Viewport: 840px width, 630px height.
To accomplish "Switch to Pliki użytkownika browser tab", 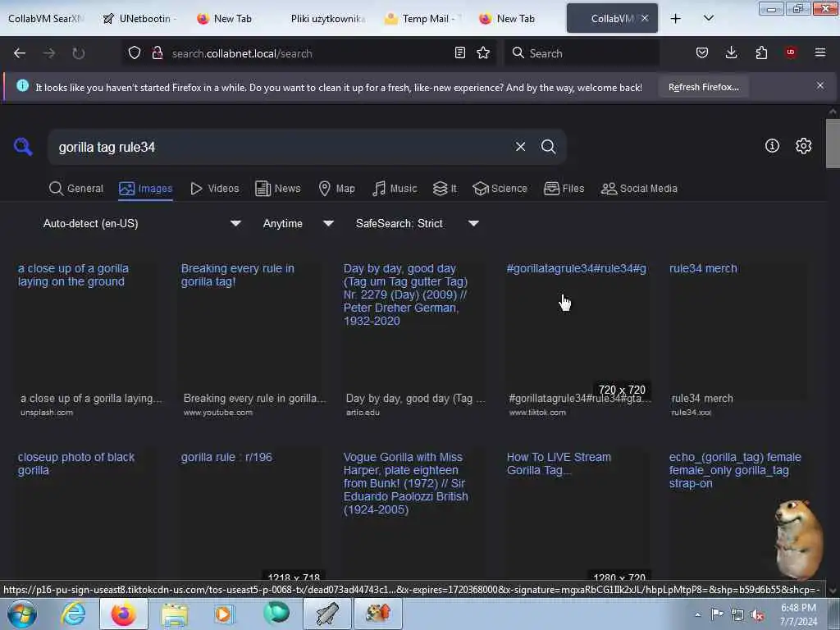I will (327, 19).
